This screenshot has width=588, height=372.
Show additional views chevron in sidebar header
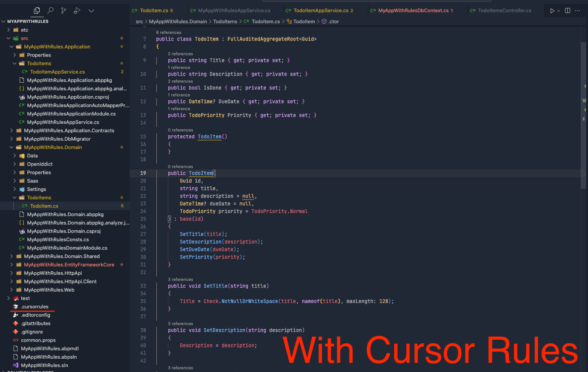[x=91, y=11]
